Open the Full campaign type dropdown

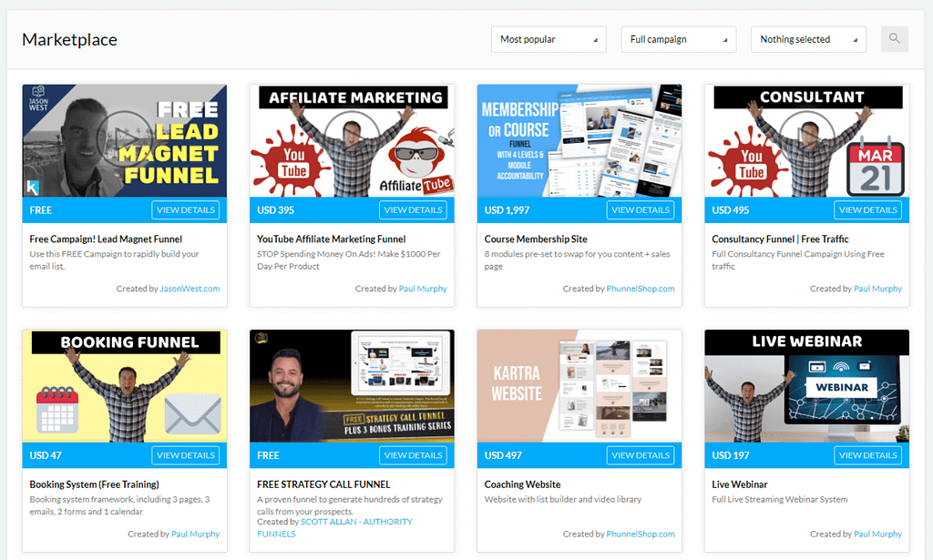[x=678, y=39]
